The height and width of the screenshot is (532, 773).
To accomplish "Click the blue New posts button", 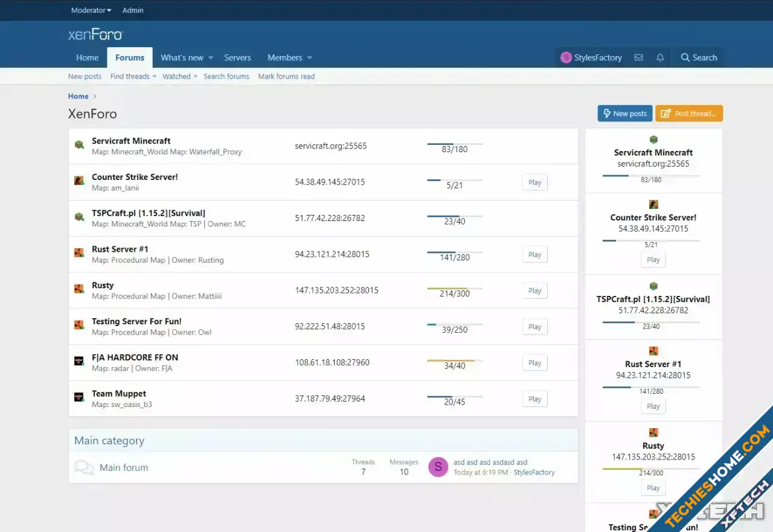I will pyautogui.click(x=625, y=114).
